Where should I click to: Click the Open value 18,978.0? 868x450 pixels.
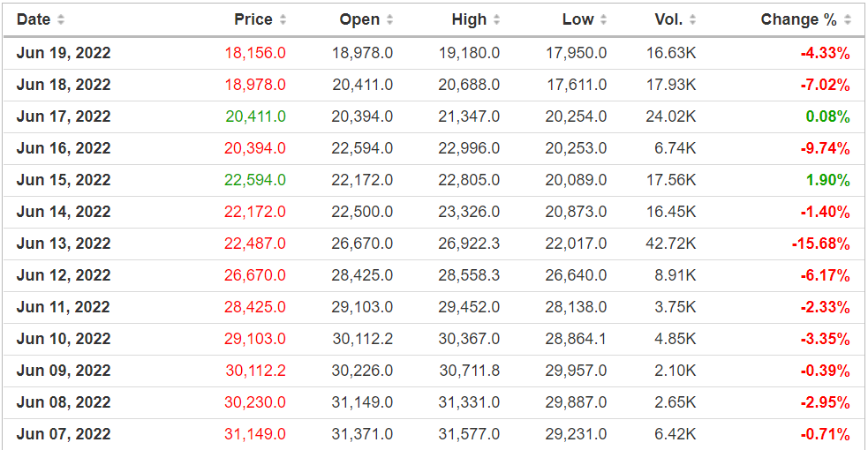[363, 53]
